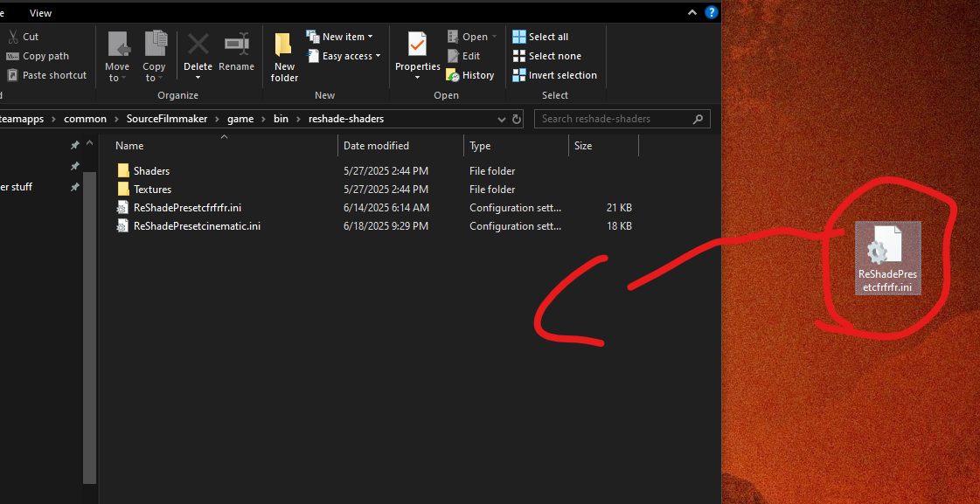This screenshot has width=980, height=504.
Task: Click the 6/14/2025 6:14 AM date
Action: [x=386, y=208]
